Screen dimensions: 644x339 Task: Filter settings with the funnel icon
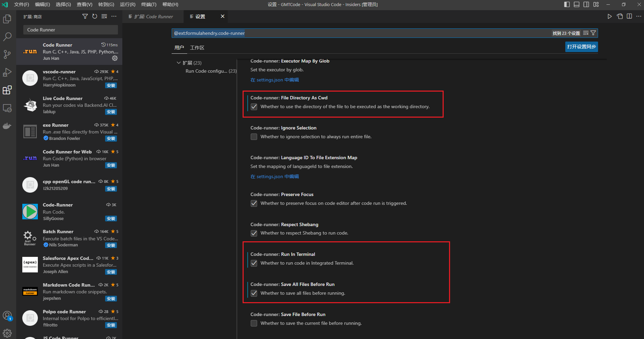[593, 33]
